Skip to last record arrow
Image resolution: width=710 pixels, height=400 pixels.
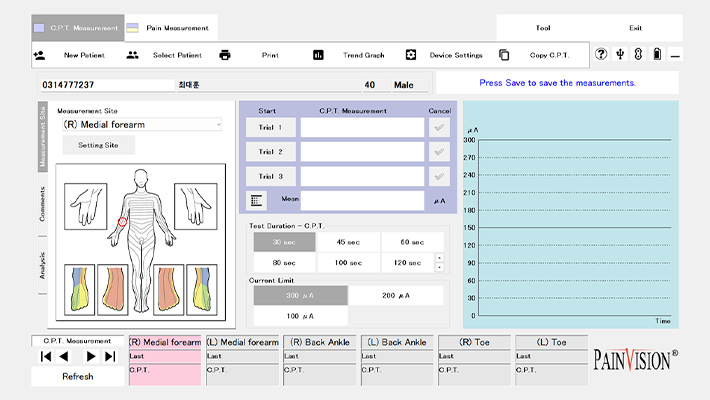click(109, 356)
